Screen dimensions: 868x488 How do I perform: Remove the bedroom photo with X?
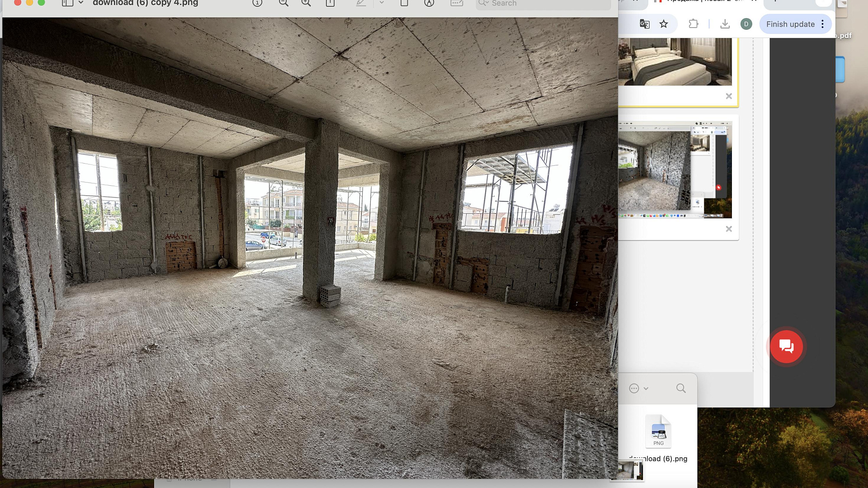[x=729, y=96]
